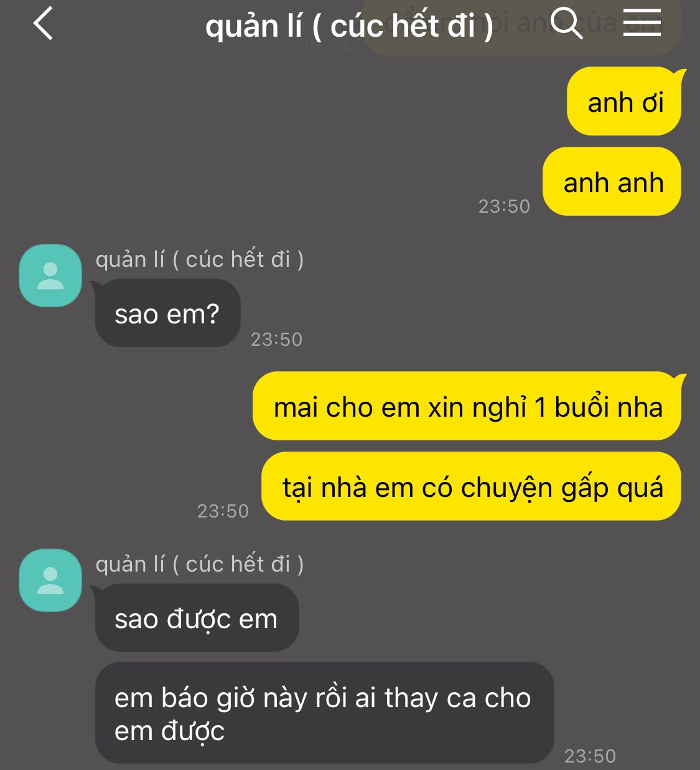The width and height of the screenshot is (700, 770).
Task: Tap the second teal contact avatar
Action: [x=50, y=580]
